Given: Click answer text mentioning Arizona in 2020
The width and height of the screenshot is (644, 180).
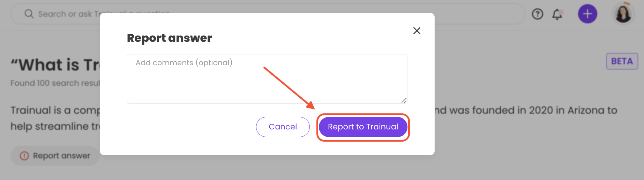Looking at the screenshot, I should pos(526,110).
